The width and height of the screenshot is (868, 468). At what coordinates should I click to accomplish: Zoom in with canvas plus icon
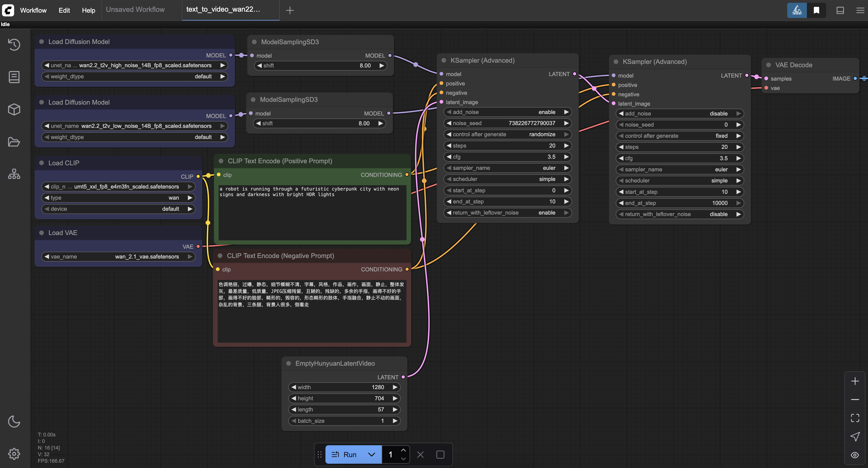pos(855,381)
